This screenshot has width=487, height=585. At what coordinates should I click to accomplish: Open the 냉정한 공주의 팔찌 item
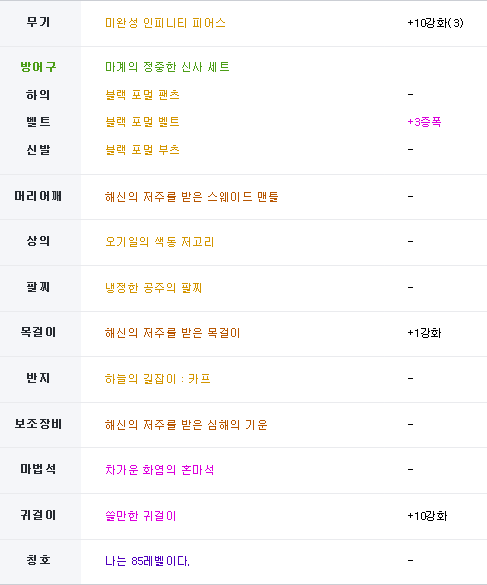pyautogui.click(x=153, y=288)
